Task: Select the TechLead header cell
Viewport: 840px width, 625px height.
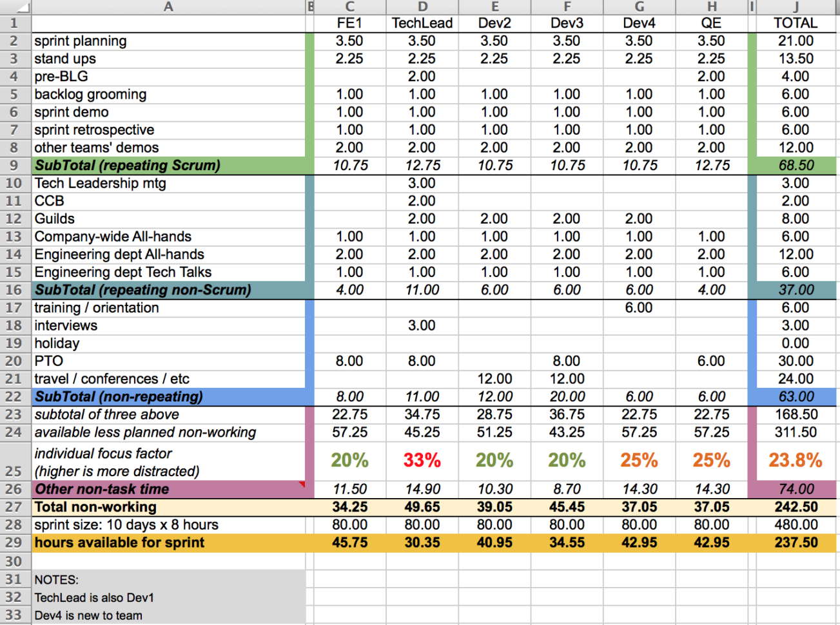Action: click(x=422, y=23)
